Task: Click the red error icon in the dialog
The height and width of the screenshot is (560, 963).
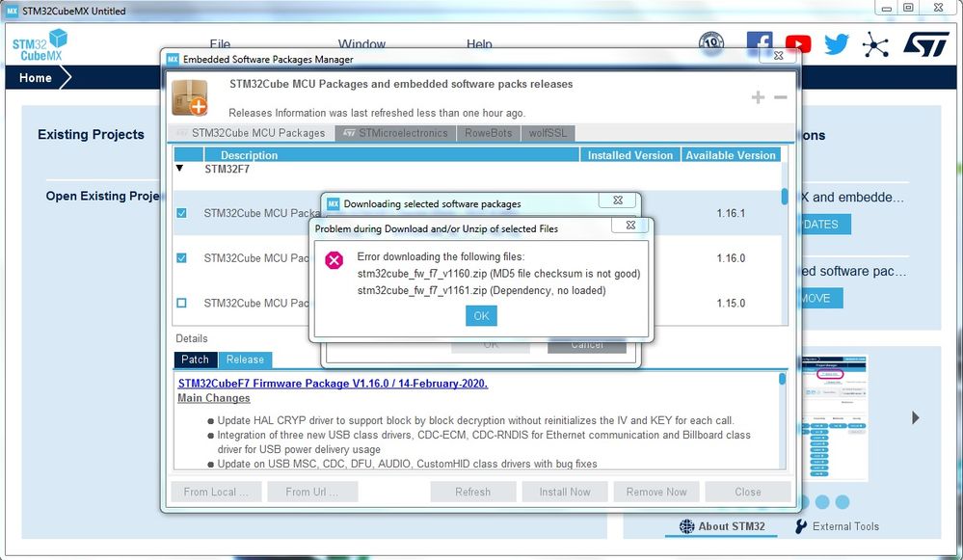Action: 334,260
